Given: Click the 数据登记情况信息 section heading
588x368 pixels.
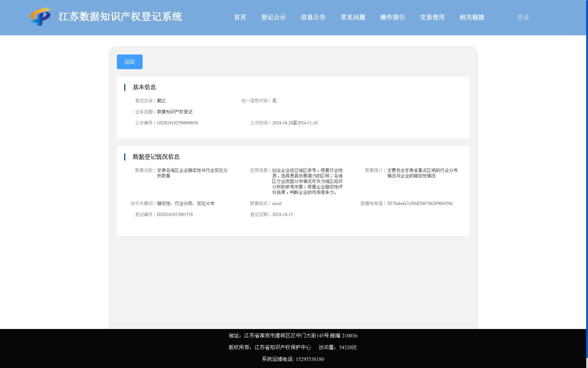Looking at the screenshot, I should (156, 157).
